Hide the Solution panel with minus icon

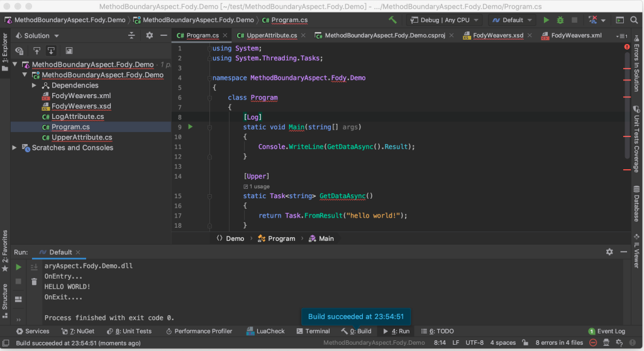click(x=164, y=35)
